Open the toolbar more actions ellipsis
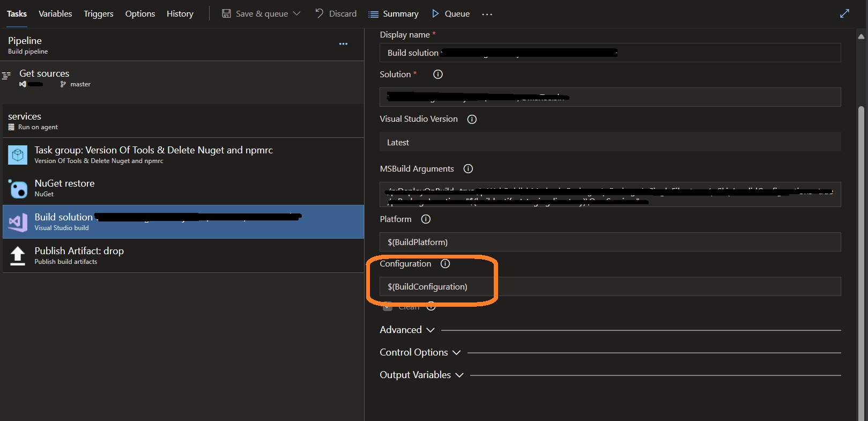 click(487, 14)
